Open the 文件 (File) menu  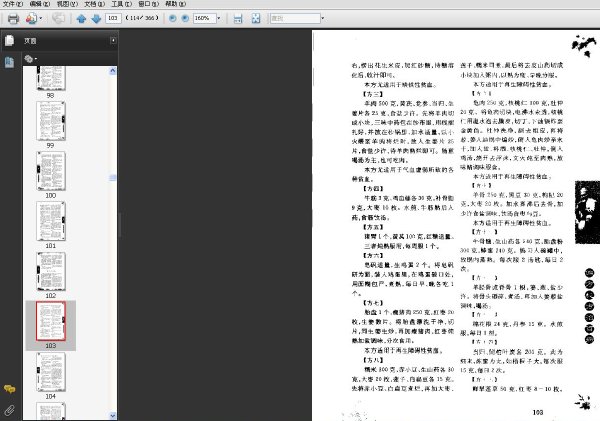pos(13,4)
